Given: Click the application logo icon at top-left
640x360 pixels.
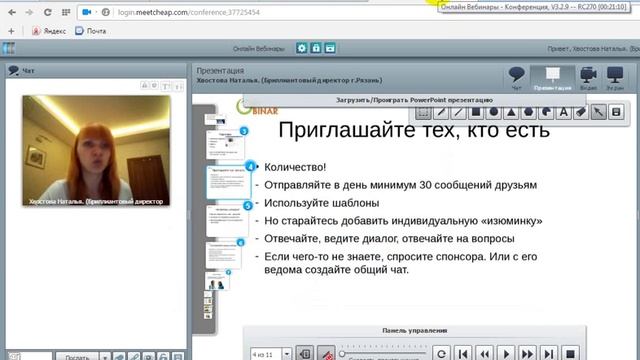Looking at the screenshot, I should pyautogui.click(x=9, y=48).
